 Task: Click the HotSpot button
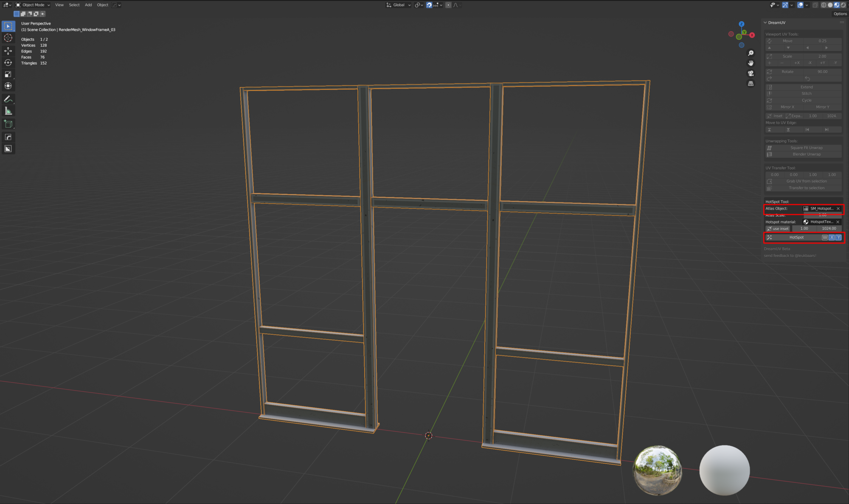(x=796, y=238)
